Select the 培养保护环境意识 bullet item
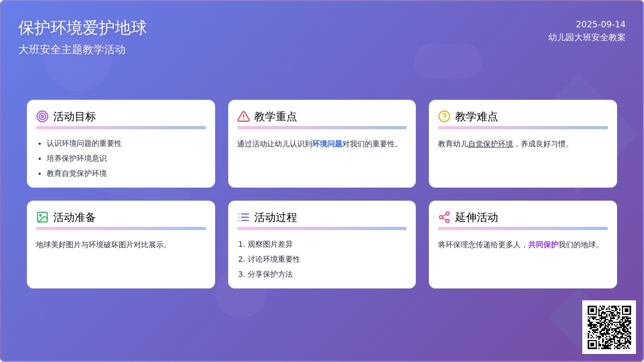 tap(77, 159)
